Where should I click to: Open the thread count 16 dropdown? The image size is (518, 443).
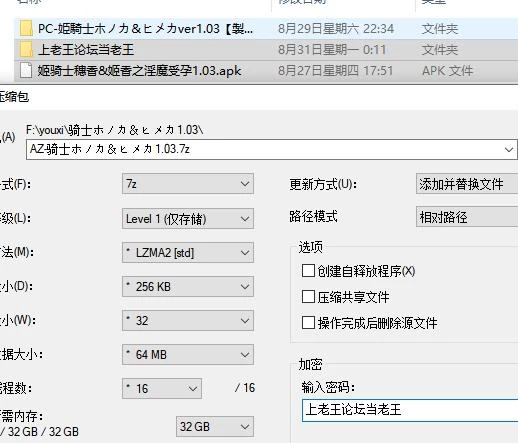(162, 389)
